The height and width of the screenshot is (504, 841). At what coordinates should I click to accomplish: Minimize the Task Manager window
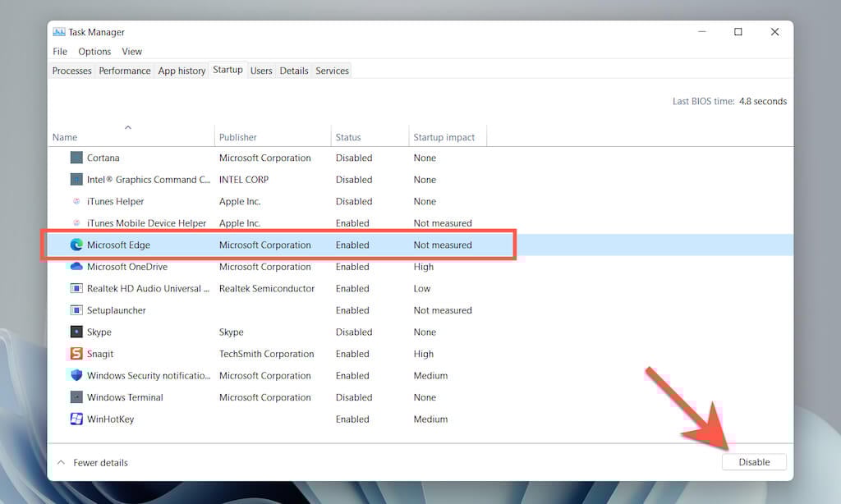(701, 32)
